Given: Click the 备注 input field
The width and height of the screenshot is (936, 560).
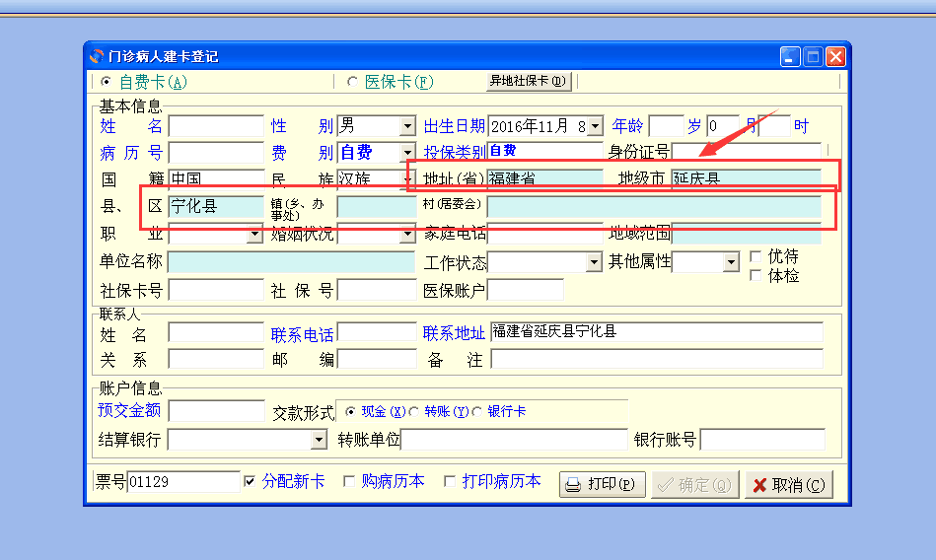Looking at the screenshot, I should point(657,359).
